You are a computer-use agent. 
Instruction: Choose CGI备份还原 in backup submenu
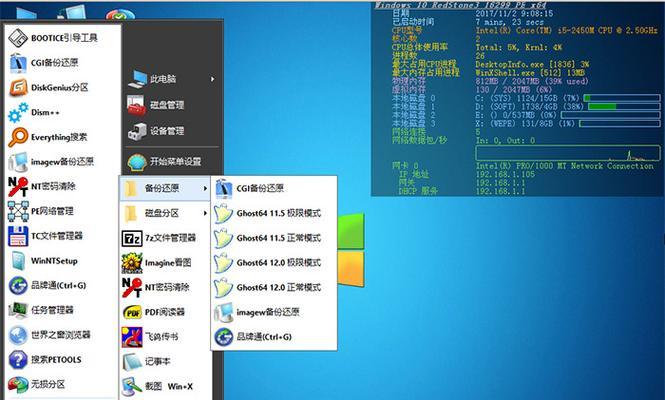pos(274,188)
